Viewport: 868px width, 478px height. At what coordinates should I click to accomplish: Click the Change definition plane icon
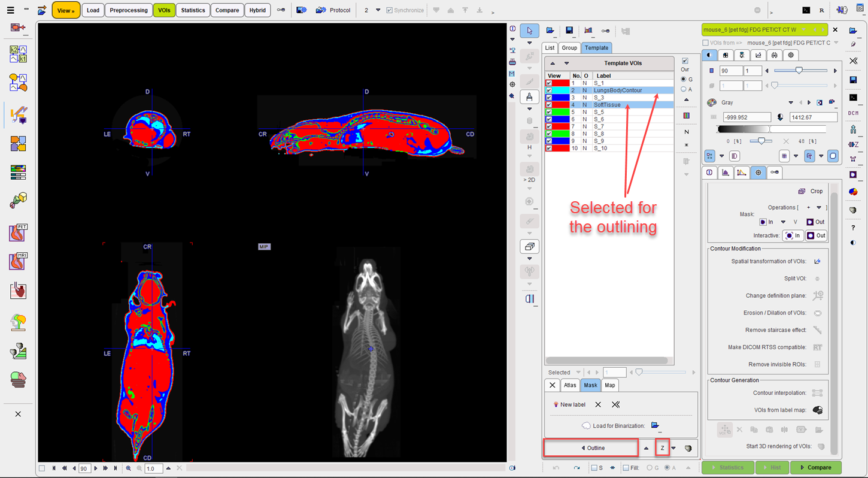817,295
